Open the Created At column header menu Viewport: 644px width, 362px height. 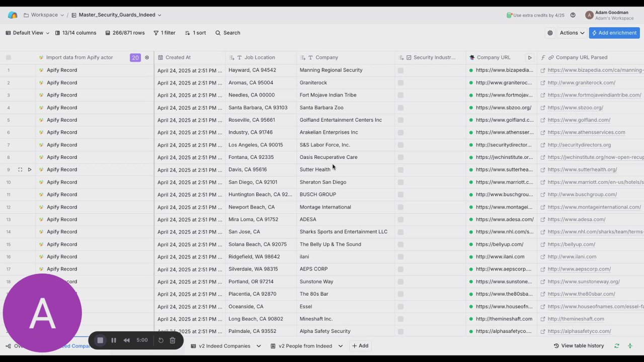[x=190, y=57]
